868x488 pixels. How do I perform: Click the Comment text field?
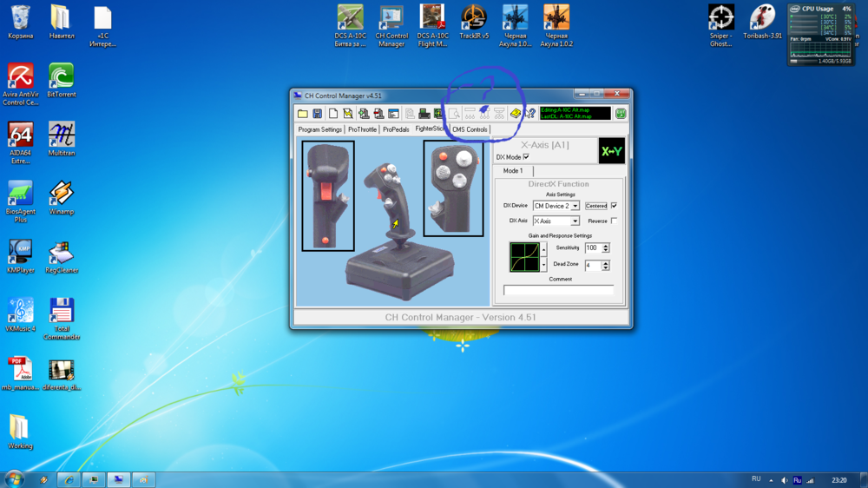coord(558,290)
